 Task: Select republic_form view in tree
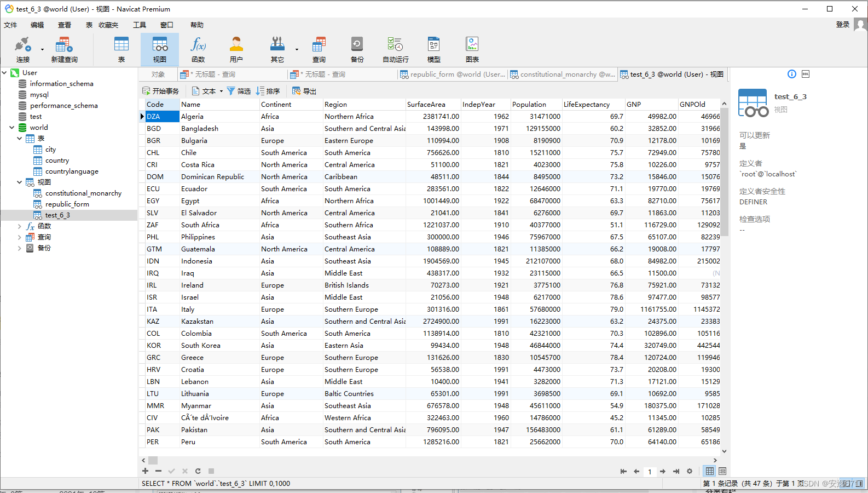(x=67, y=204)
